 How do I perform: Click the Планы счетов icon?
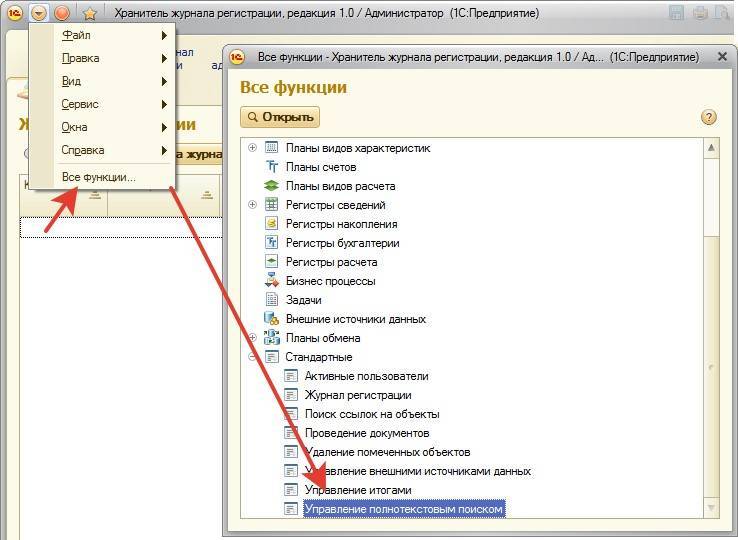coord(271,167)
